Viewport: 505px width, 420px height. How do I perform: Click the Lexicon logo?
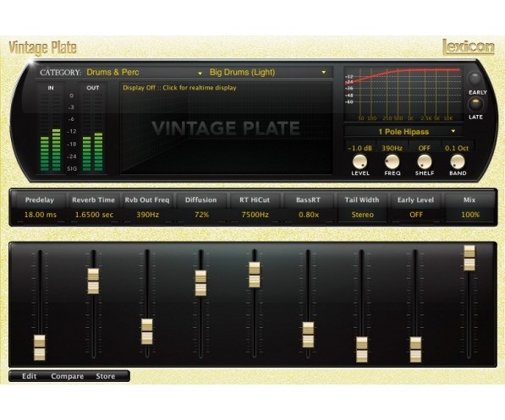click(469, 47)
